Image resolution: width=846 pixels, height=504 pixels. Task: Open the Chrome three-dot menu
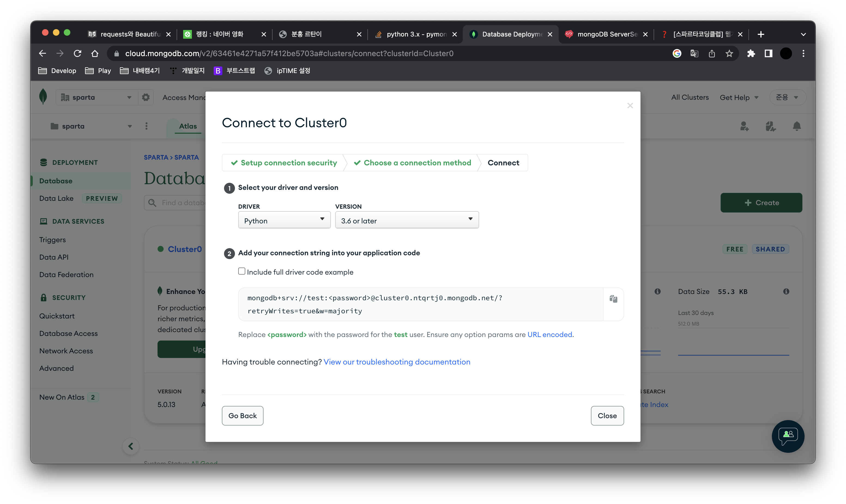click(803, 53)
